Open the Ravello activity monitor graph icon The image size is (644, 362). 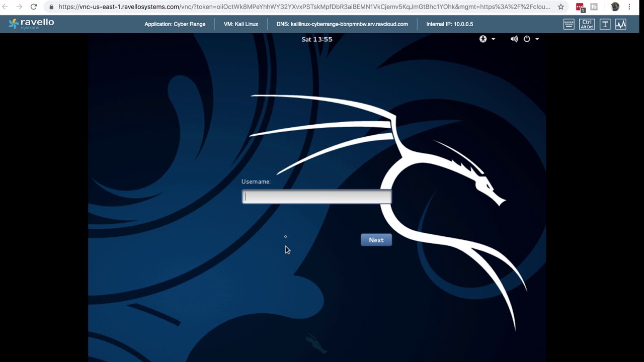pyautogui.click(x=621, y=24)
